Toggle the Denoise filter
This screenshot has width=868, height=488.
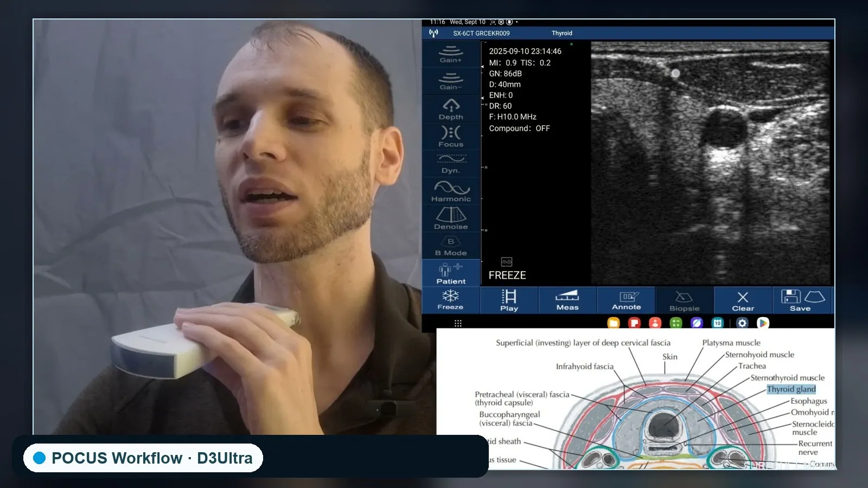point(451,219)
